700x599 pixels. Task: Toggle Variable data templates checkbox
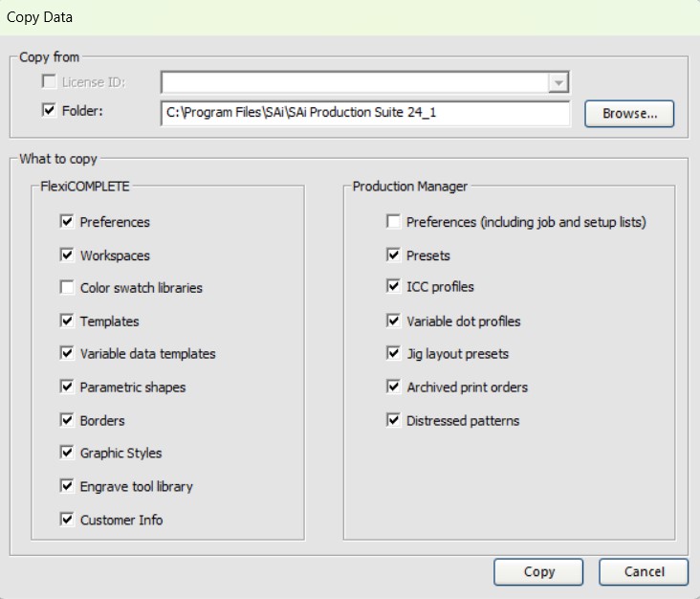tap(67, 353)
